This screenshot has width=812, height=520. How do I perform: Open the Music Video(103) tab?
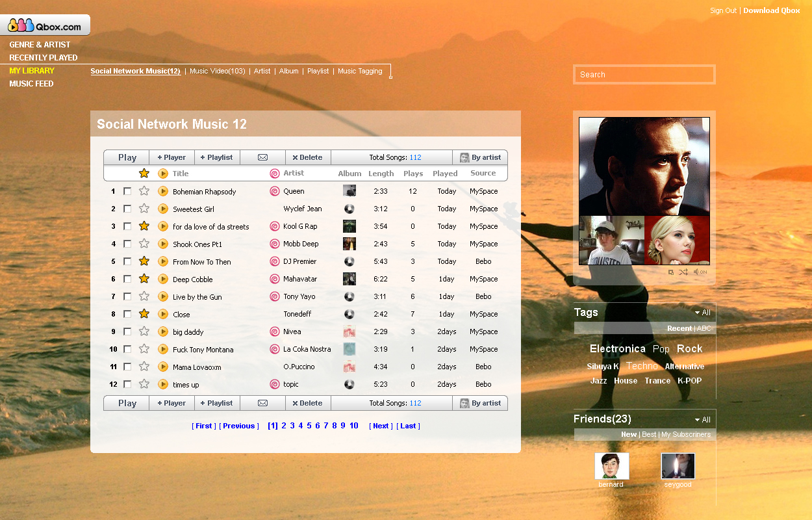pyautogui.click(x=218, y=71)
